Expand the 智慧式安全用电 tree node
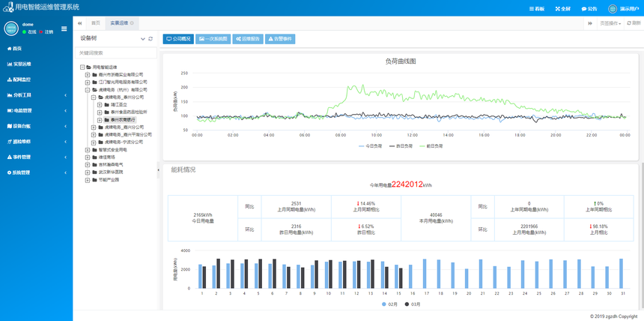 coord(88,150)
